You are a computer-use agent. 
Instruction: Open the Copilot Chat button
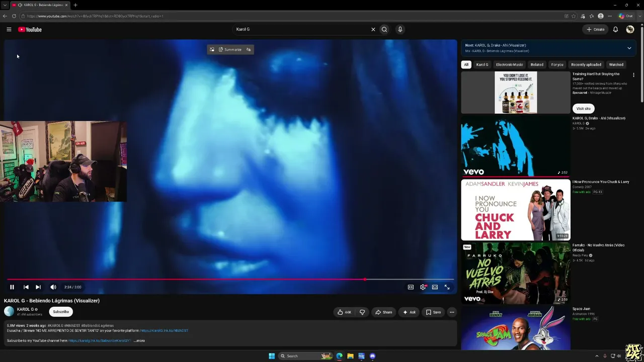pos(626,16)
